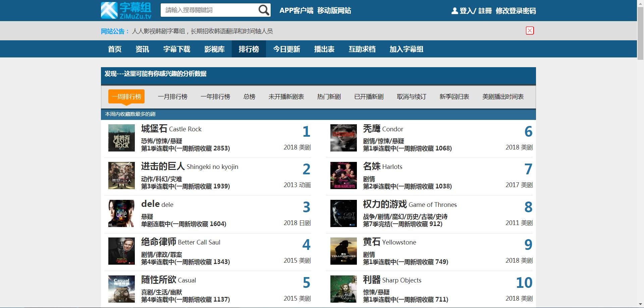Click the 喜剧/生活/幽默 genre text
Image resolution: width=644 pixels, height=308 pixels.
coord(162,292)
